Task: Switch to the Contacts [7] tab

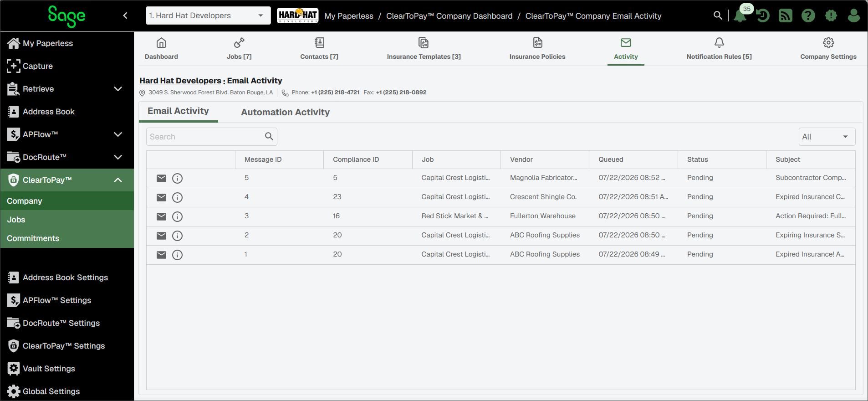Action: [319, 49]
